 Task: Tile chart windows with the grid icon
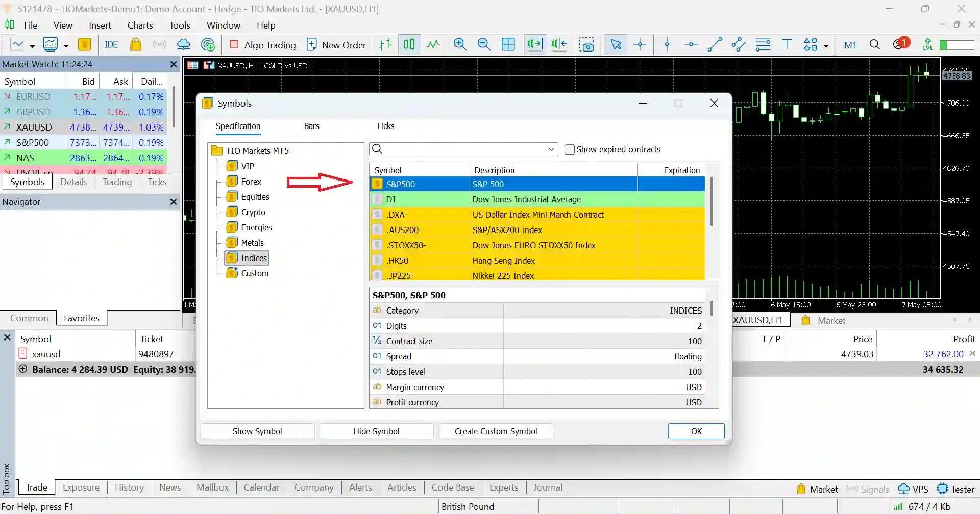click(508, 45)
